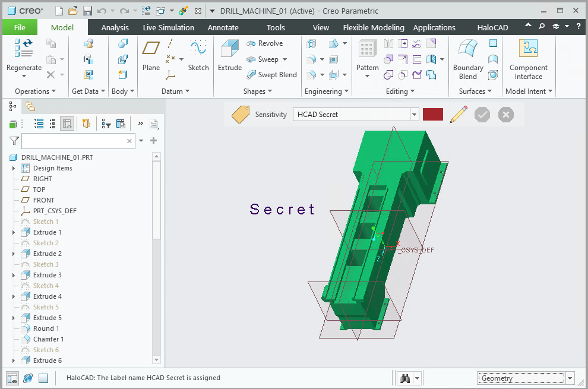This screenshot has height=389, width=588.
Task: Click the pencil edit label icon
Action: click(x=458, y=115)
